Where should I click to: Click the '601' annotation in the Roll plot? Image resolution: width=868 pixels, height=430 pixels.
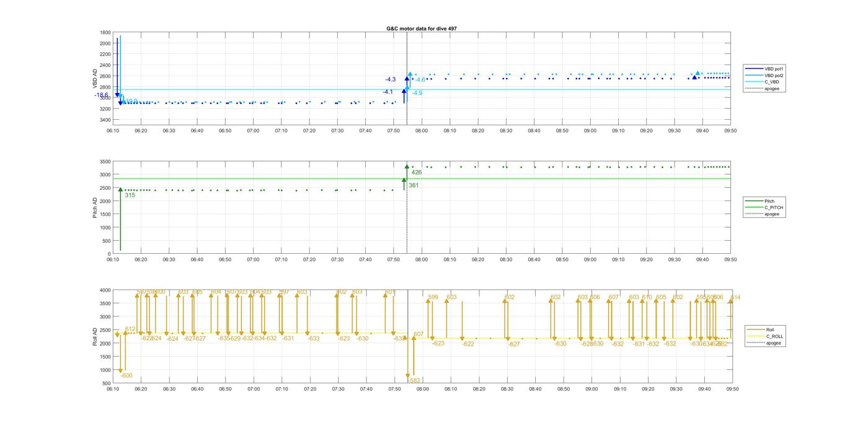point(390,292)
